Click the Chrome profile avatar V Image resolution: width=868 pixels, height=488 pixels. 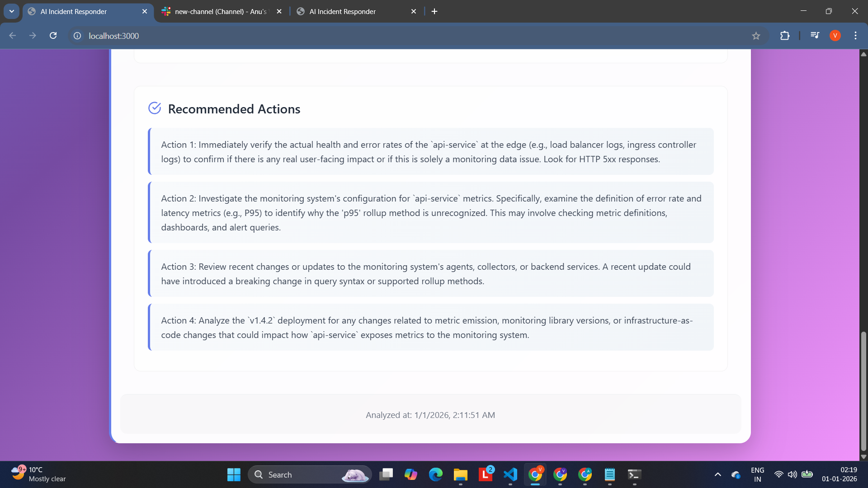click(x=835, y=36)
